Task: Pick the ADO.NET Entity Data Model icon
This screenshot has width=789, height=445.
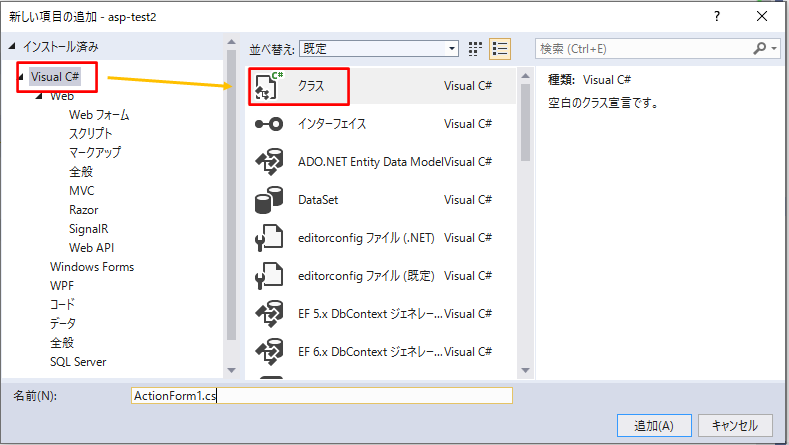Action: point(269,162)
